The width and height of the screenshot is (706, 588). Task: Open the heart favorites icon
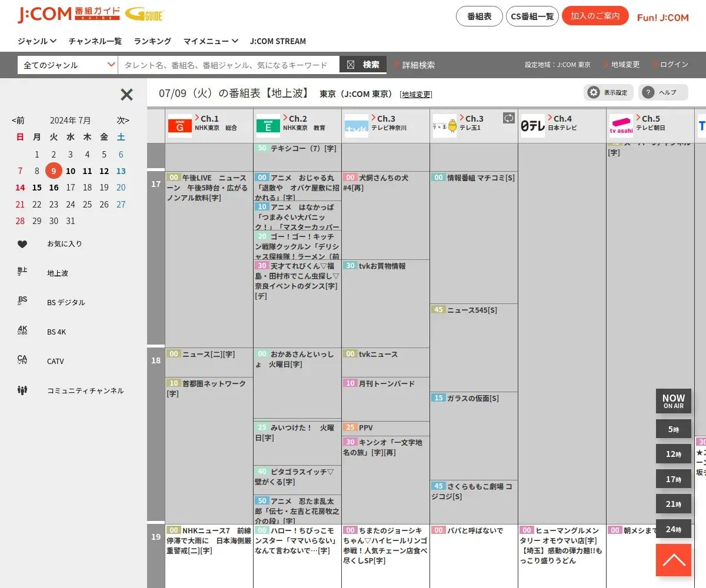click(x=22, y=244)
